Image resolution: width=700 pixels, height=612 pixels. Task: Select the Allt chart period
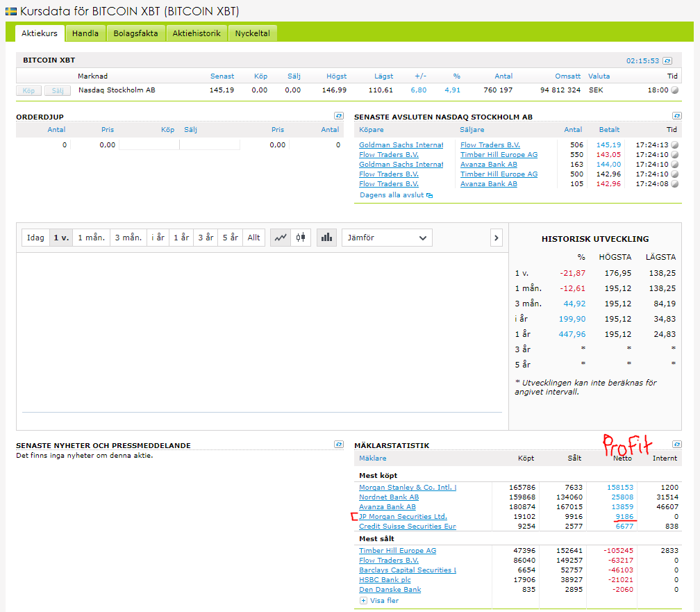[x=254, y=238]
